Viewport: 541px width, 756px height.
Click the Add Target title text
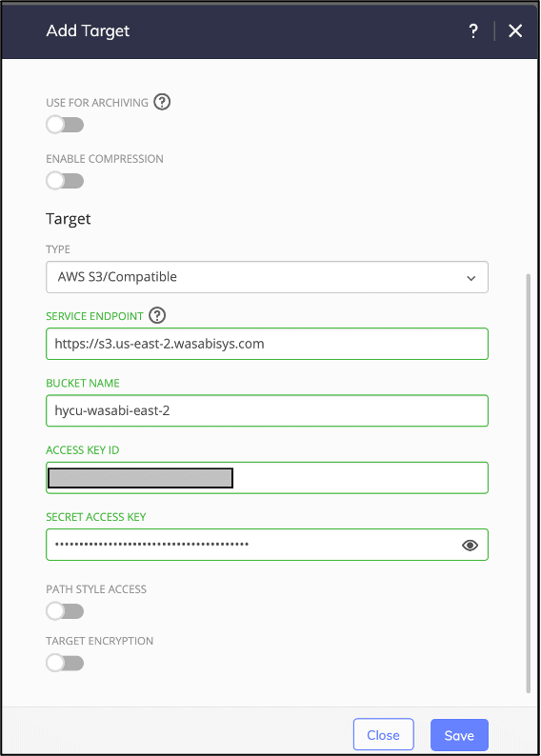pyautogui.click(x=88, y=31)
